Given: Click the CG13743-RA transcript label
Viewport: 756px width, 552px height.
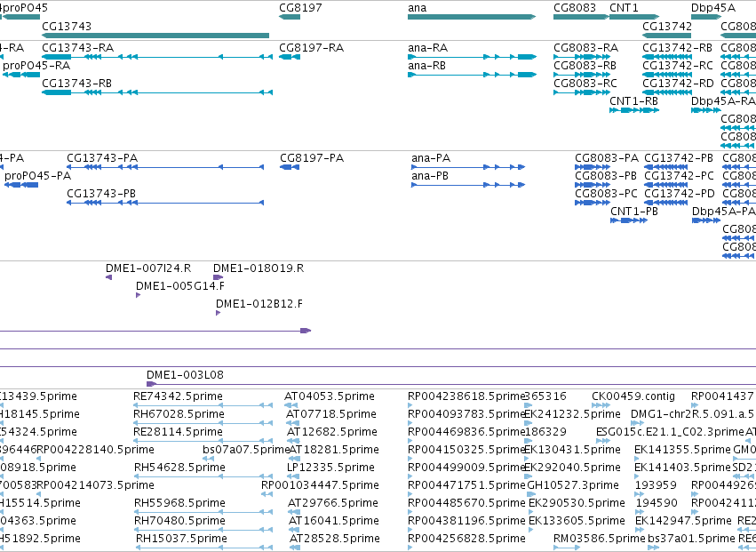Looking at the screenshot, I should point(78,47).
